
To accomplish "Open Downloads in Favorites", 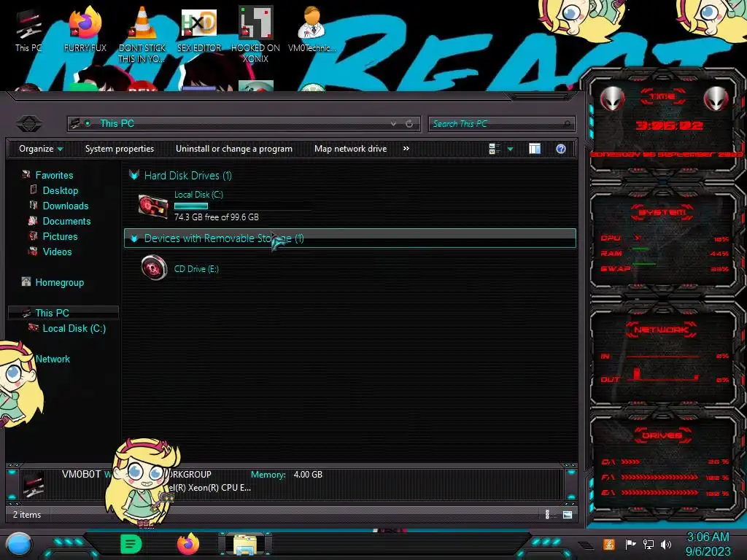I will coord(65,206).
